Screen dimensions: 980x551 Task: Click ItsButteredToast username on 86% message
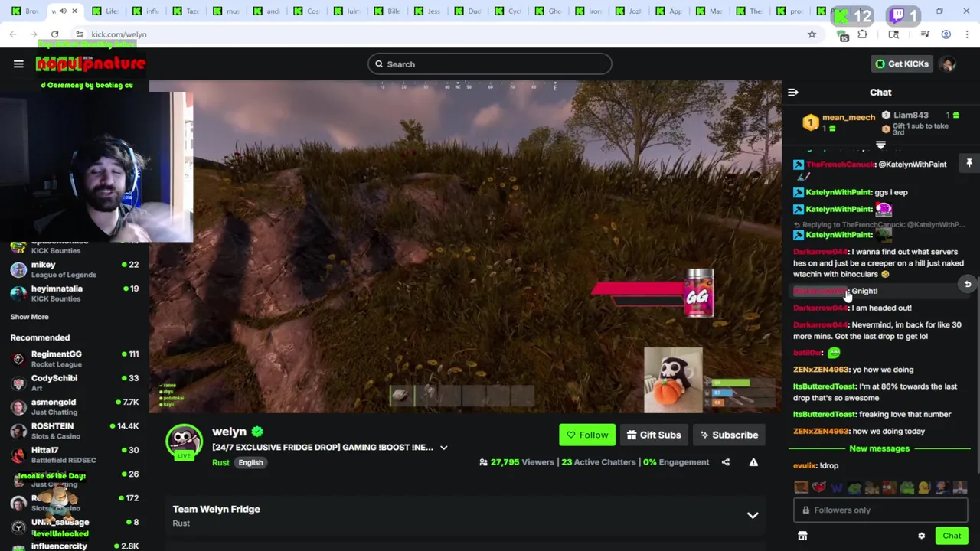(825, 387)
